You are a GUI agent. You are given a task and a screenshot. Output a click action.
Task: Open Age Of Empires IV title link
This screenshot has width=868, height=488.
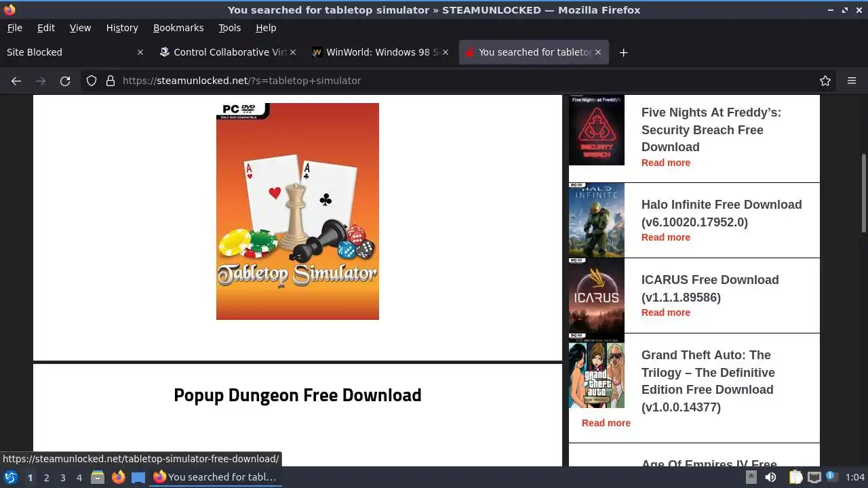coord(709,463)
